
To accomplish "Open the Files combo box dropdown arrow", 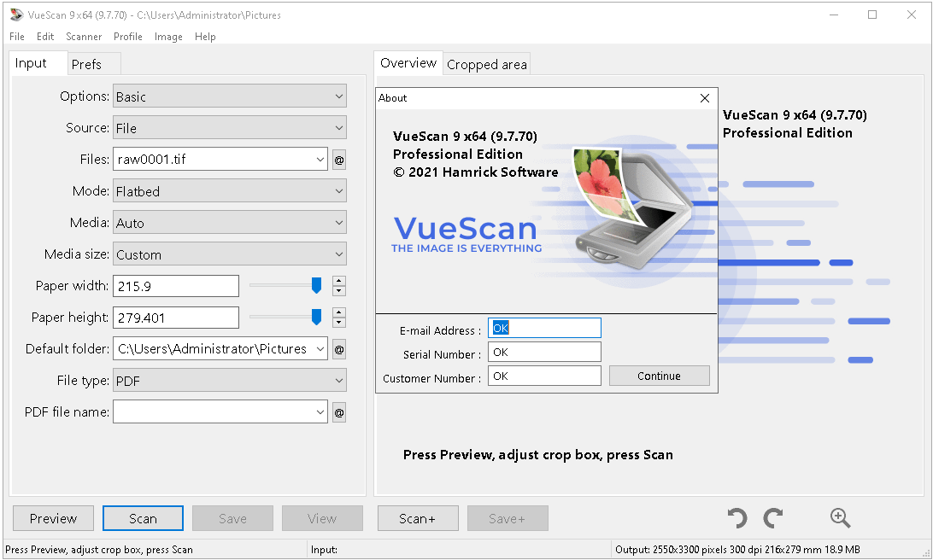I will click(x=320, y=160).
